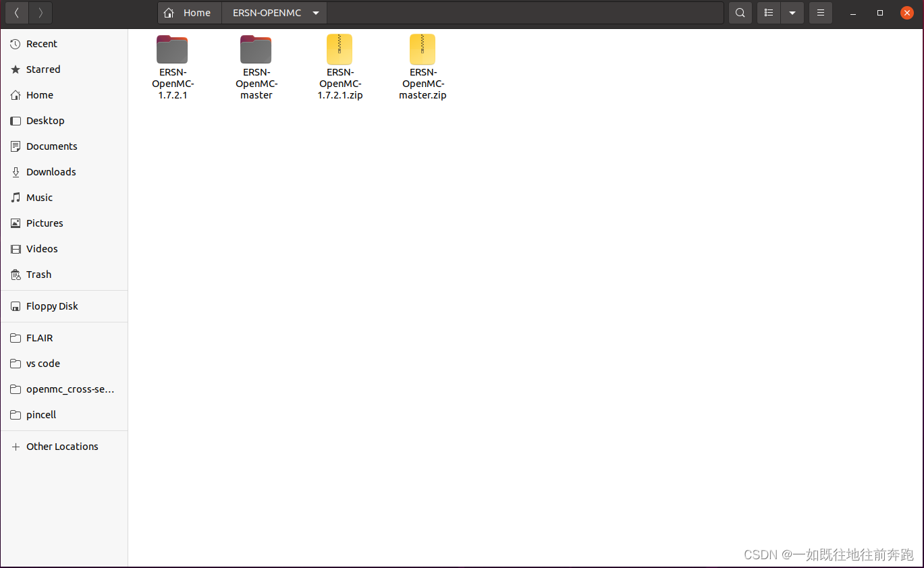Open the Floppy Disk location
The height and width of the screenshot is (568, 924).
coord(52,306)
